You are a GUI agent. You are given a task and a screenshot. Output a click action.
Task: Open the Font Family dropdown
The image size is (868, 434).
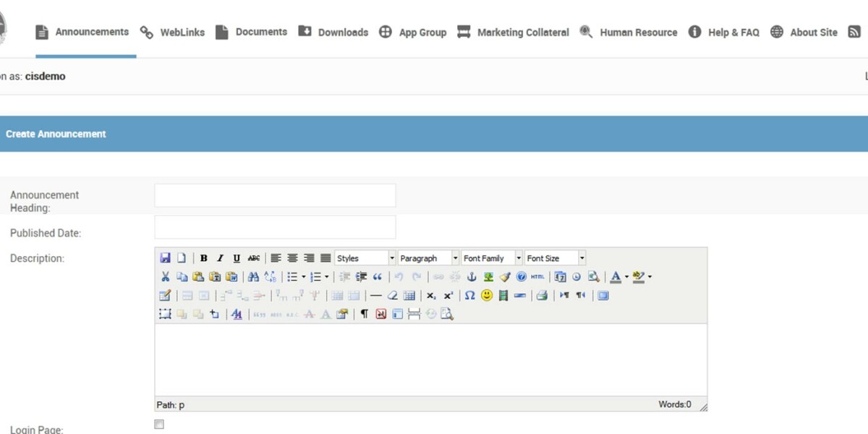[x=491, y=258]
